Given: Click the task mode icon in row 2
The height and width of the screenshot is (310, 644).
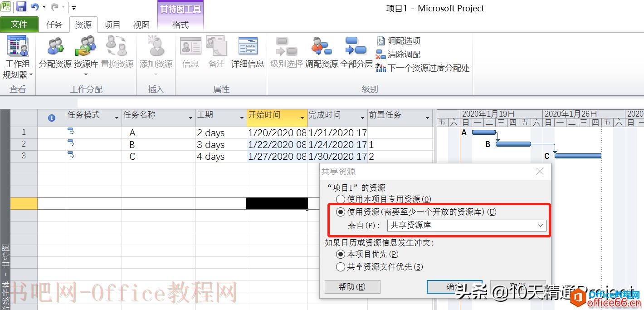Looking at the screenshot, I should click(71, 143).
